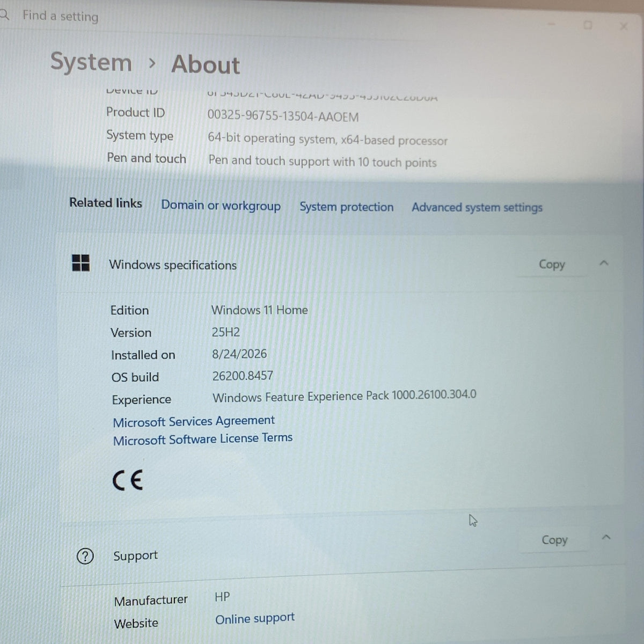644x644 pixels.
Task: Copy the Support details
Action: (554, 540)
